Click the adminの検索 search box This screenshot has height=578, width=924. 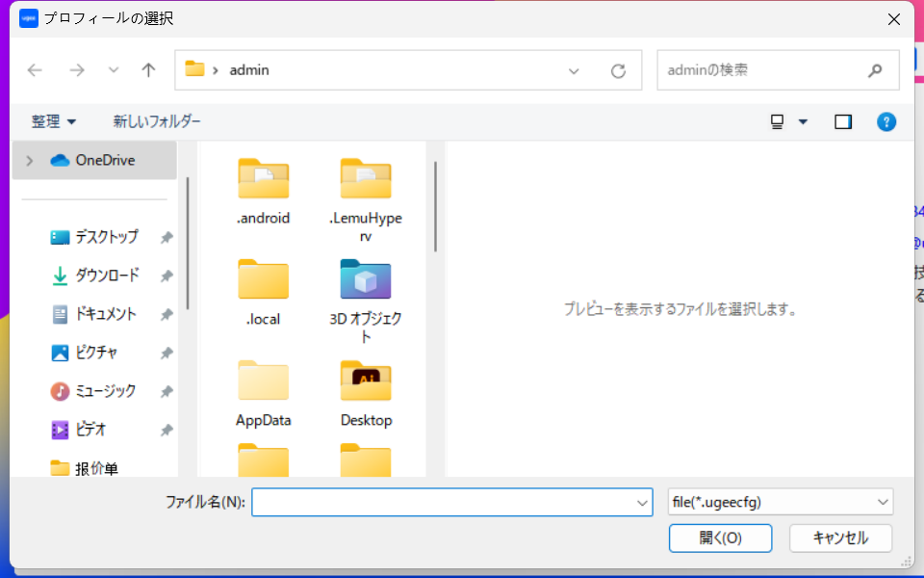tap(760, 70)
